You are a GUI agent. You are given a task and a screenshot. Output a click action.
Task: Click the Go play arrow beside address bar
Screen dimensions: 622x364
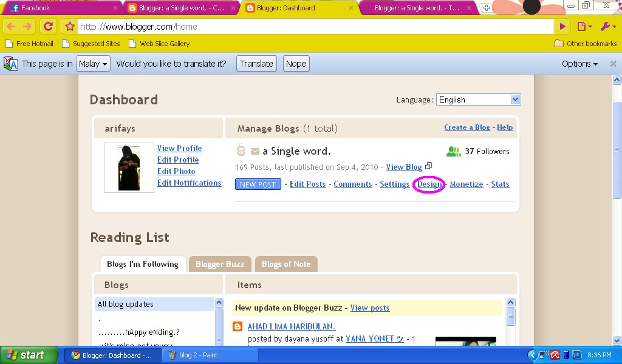[x=562, y=27]
